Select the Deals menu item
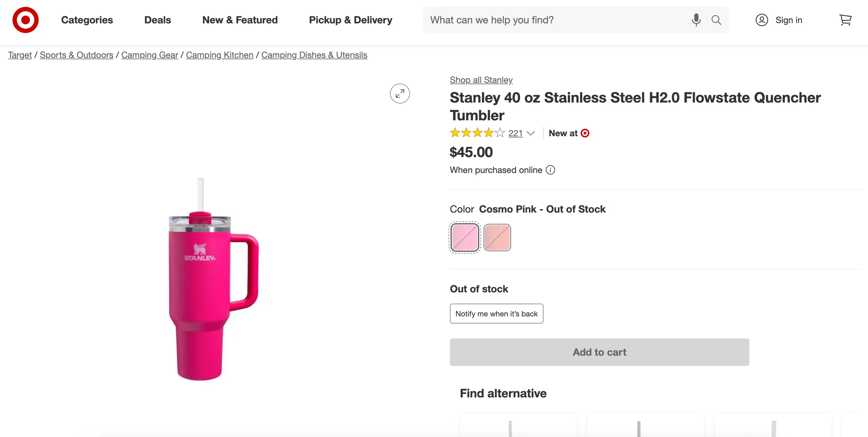This screenshot has width=868, height=437. 157,20
